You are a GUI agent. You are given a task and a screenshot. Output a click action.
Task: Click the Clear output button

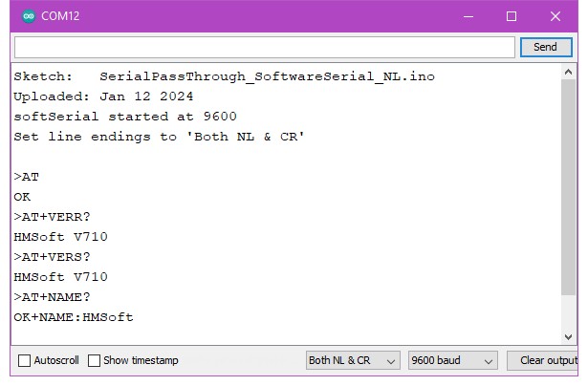547,361
